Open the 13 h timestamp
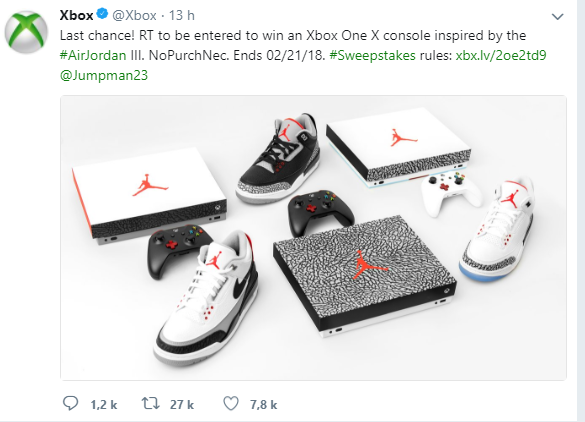 click(182, 15)
